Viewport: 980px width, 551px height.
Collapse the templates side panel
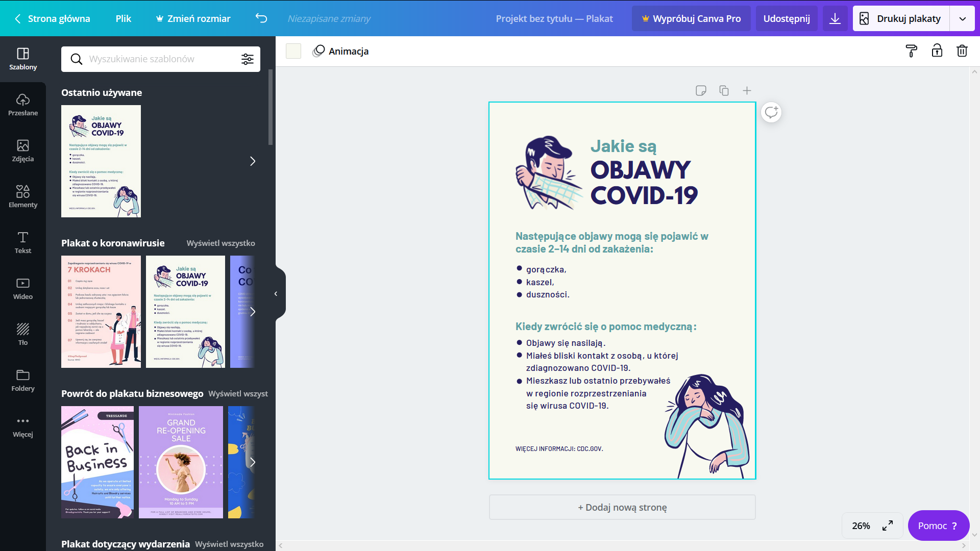click(276, 294)
